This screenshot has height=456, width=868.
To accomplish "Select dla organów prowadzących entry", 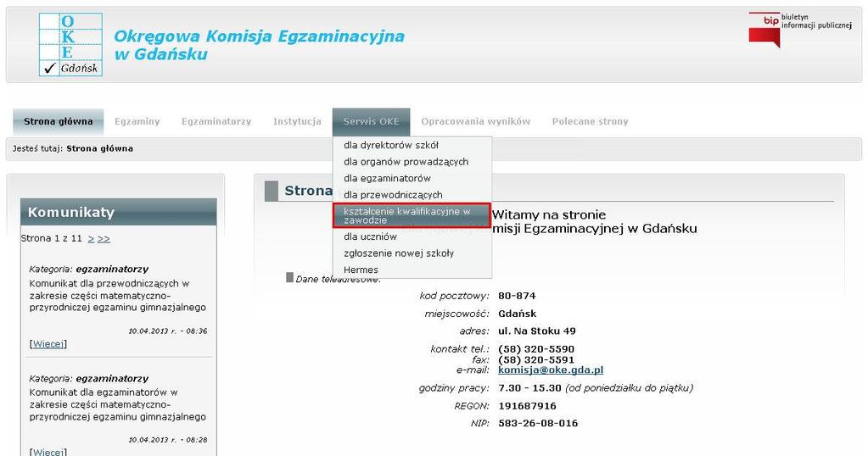I will [x=412, y=162].
